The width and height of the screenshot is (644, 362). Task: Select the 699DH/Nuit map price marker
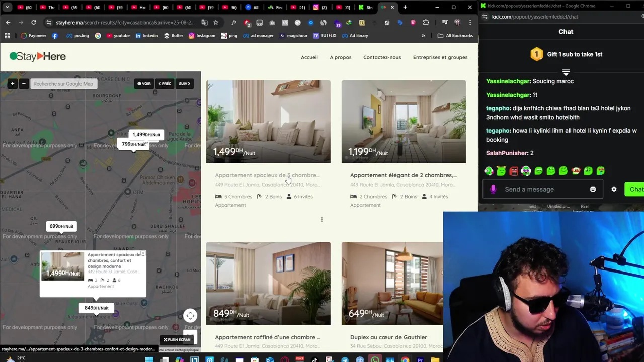click(x=61, y=226)
